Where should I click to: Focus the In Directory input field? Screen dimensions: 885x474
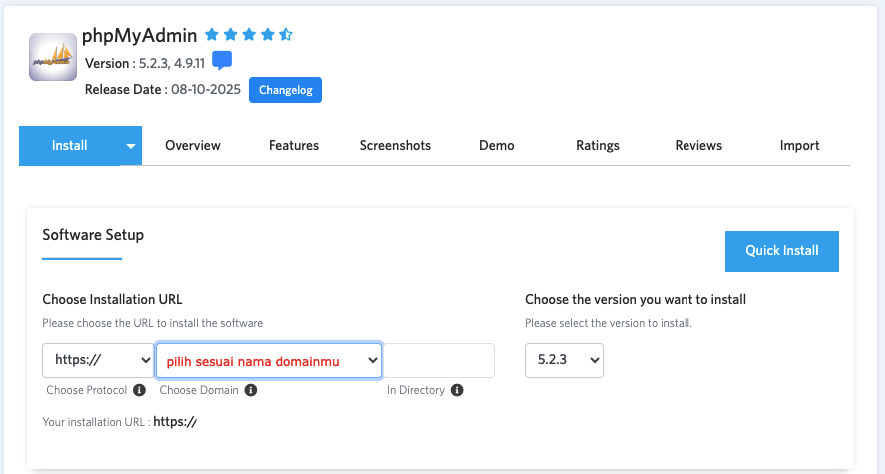[x=439, y=360]
